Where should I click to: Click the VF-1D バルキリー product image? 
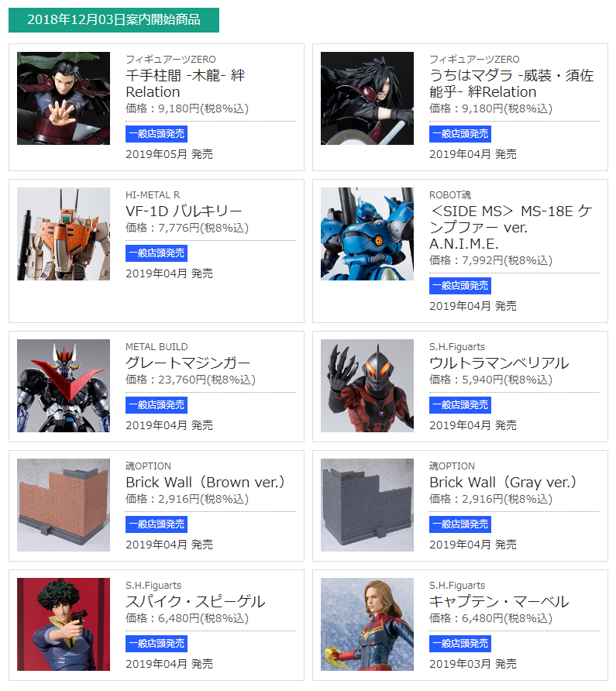[64, 234]
